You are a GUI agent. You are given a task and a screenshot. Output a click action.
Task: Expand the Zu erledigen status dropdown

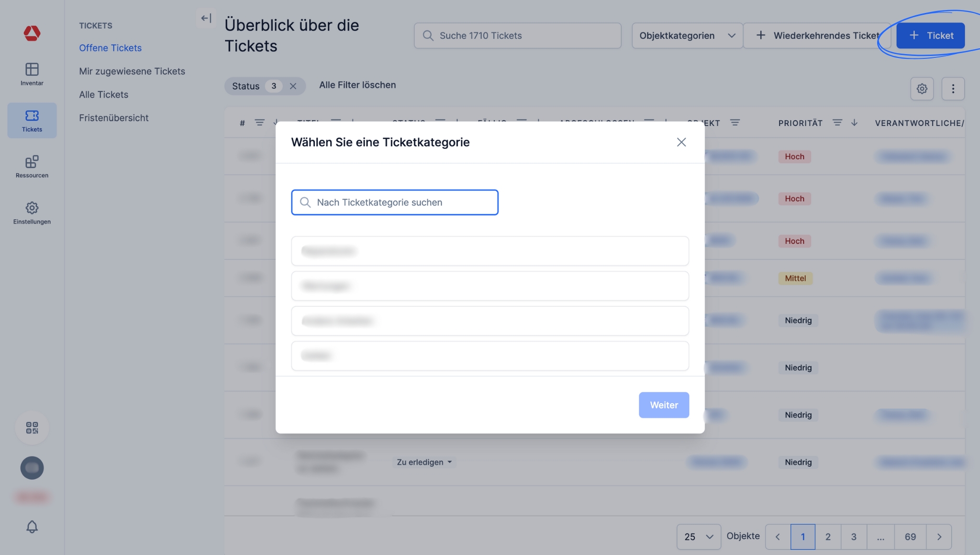point(424,462)
